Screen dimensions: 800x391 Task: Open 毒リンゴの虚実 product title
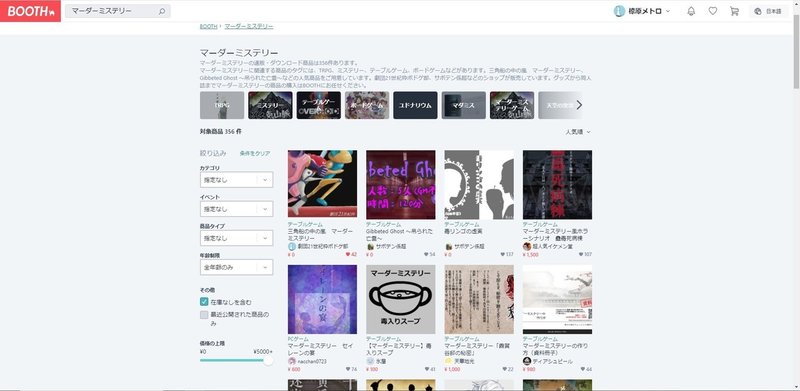(463, 231)
